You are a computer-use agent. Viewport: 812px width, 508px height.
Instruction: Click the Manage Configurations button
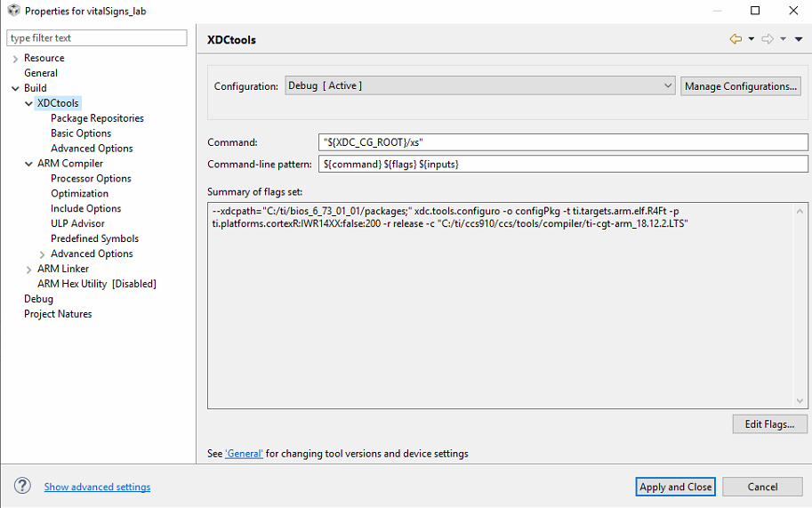point(741,86)
